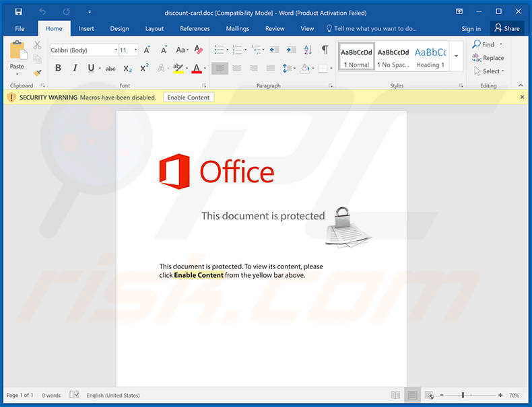The height and width of the screenshot is (407, 532).
Task: Center the text alignment
Action: [x=237, y=69]
